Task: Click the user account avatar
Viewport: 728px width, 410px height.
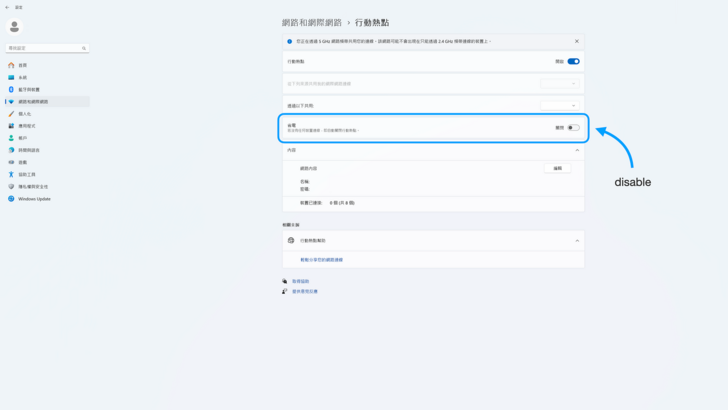Action: tap(14, 26)
